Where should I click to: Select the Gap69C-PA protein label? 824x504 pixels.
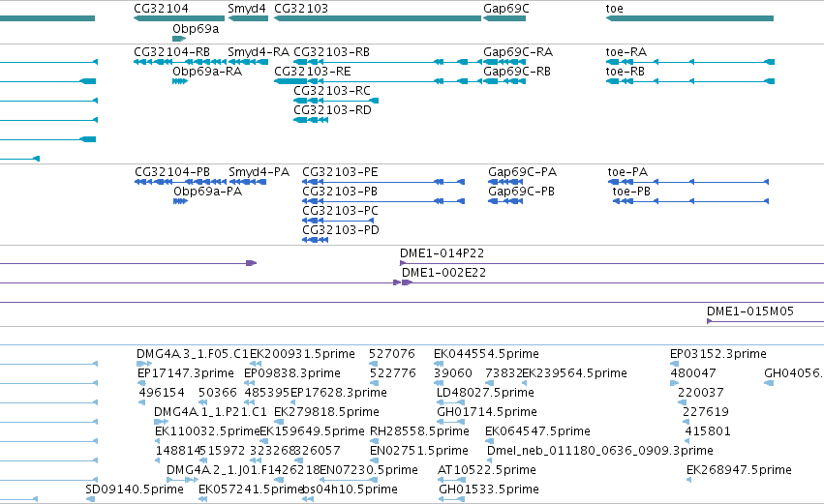pos(522,172)
